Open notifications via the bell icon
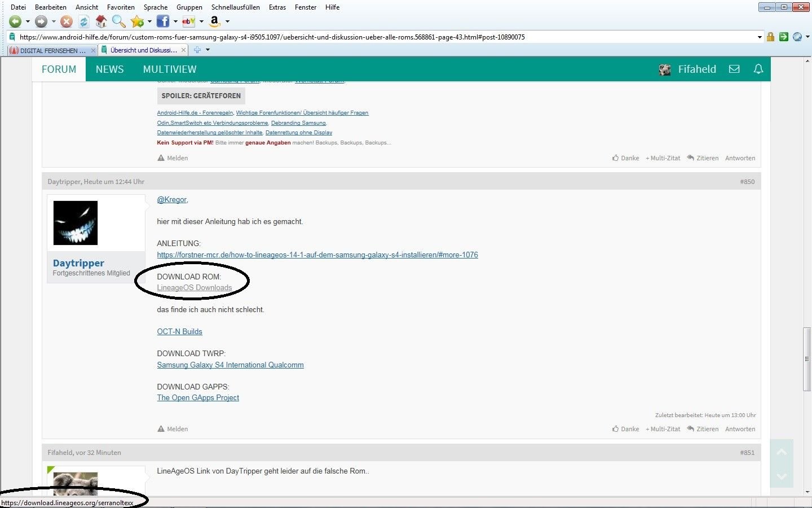Viewport: 812px width, 508px height. 758,69
